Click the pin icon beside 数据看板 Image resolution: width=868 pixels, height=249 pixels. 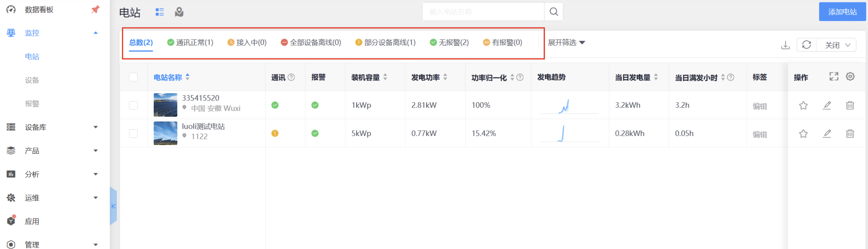pyautogui.click(x=95, y=9)
